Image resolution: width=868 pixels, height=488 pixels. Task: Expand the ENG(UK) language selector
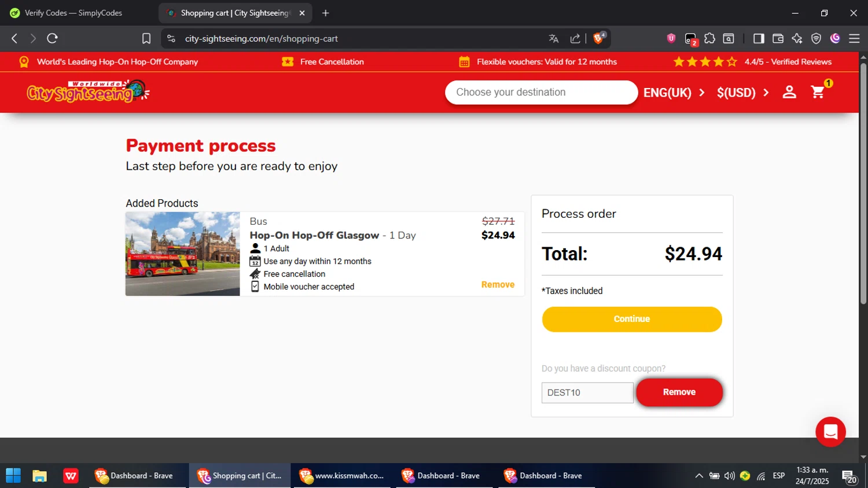point(674,93)
